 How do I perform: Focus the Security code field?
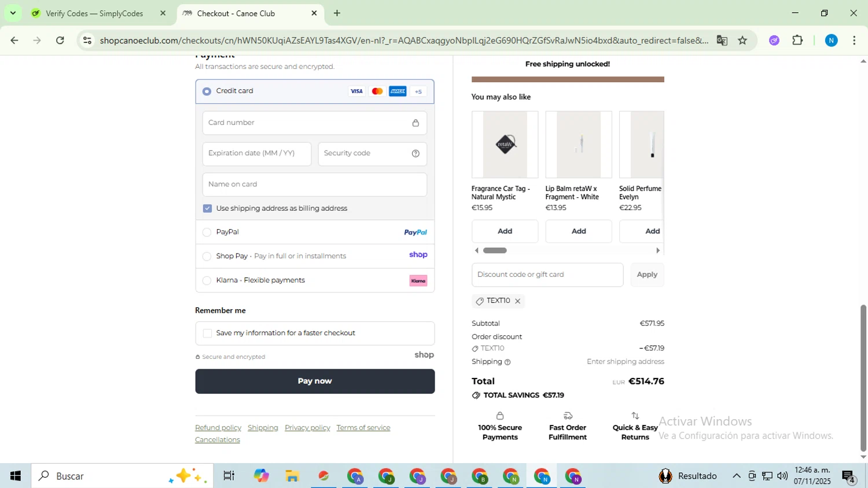pos(372,153)
